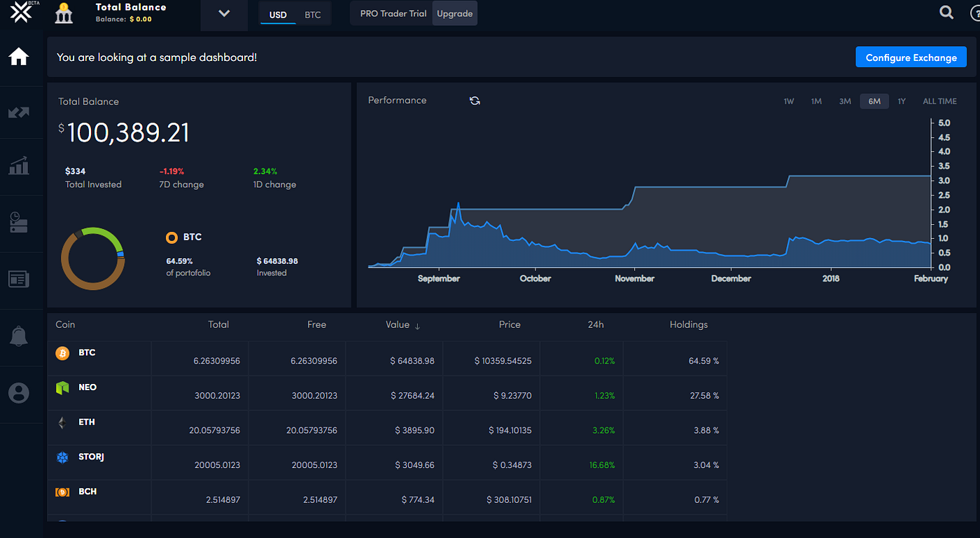
Task: Click STORJ 24h change 16.68%
Action: (603, 465)
